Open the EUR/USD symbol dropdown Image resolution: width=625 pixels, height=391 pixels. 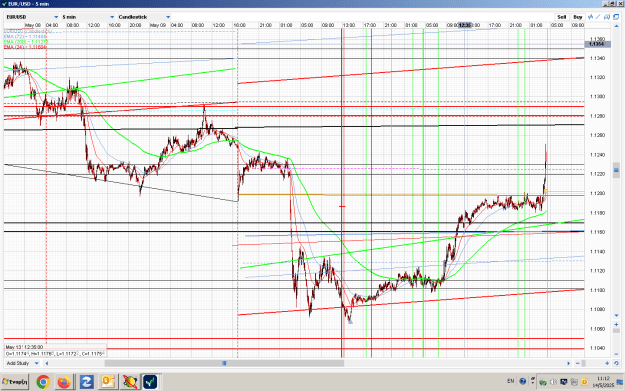coord(32,17)
